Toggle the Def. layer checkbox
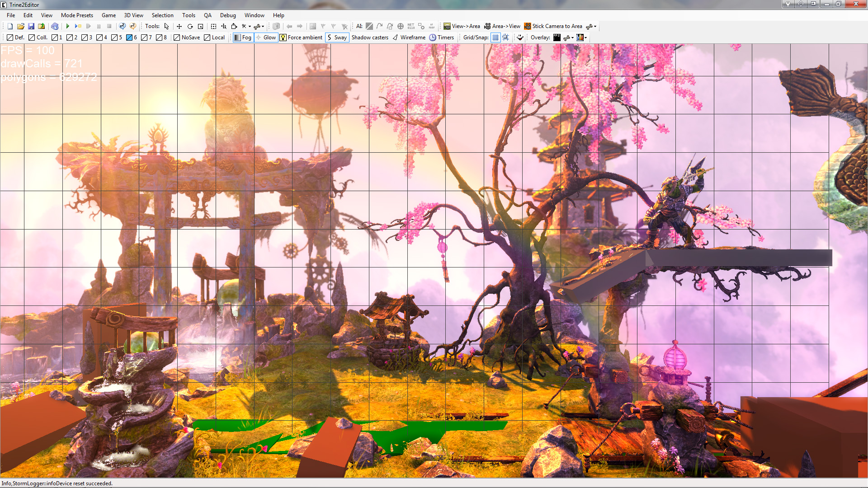Viewport: 868px width, 488px height. tap(15, 38)
